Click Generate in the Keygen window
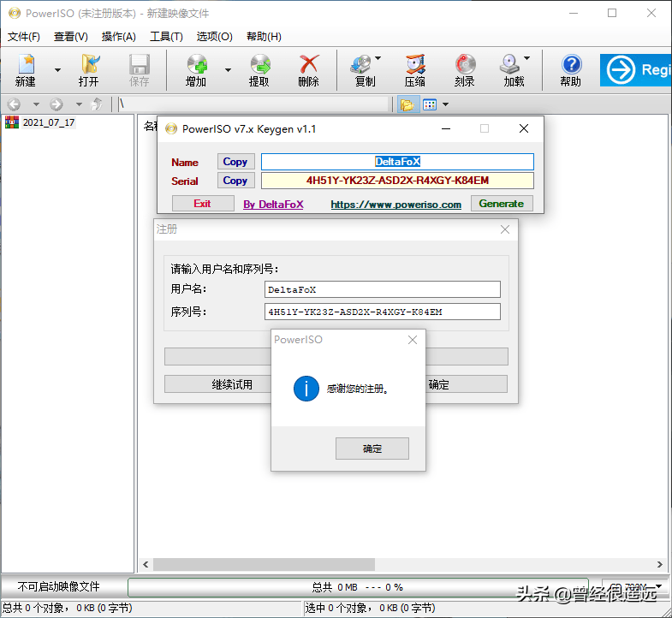 pyautogui.click(x=502, y=203)
